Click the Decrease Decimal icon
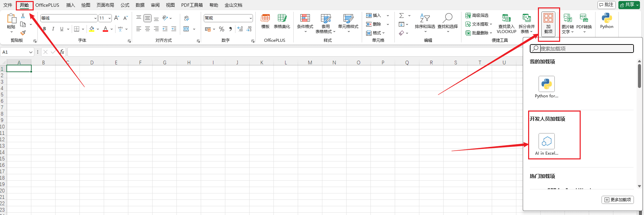Screen dimensions: 644x215 [x=249, y=29]
